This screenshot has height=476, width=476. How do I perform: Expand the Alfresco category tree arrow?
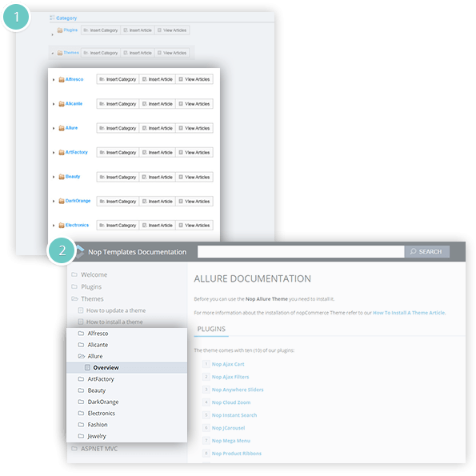pyautogui.click(x=54, y=80)
